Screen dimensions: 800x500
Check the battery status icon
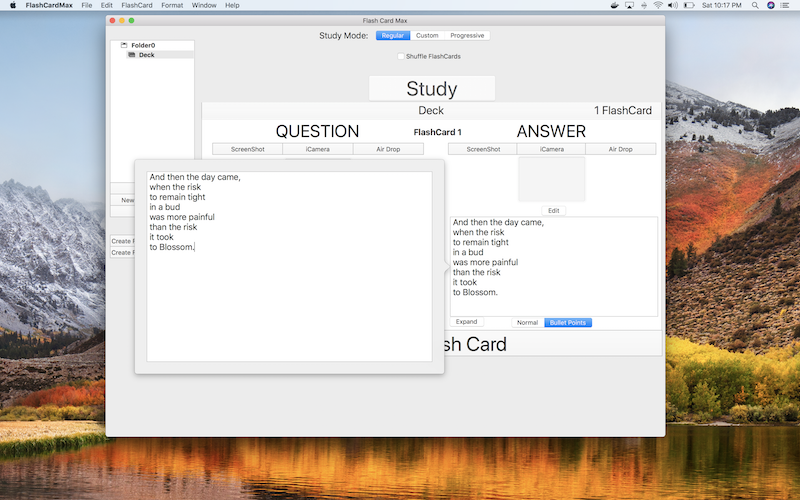click(x=689, y=5)
